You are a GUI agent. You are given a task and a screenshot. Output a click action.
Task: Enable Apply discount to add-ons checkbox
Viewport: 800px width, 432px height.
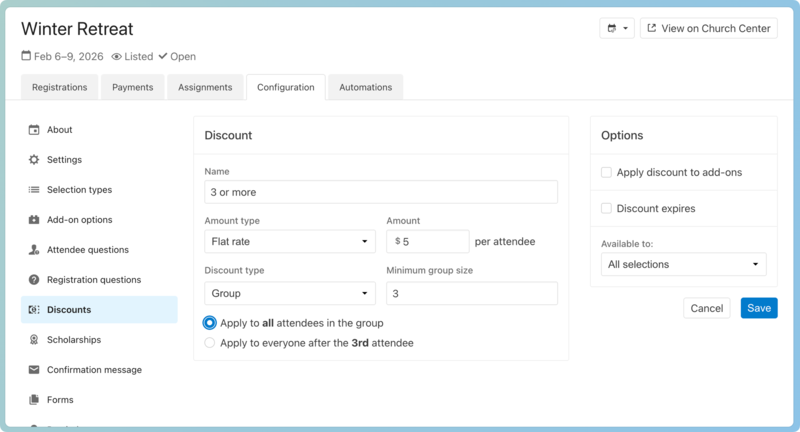tap(606, 172)
